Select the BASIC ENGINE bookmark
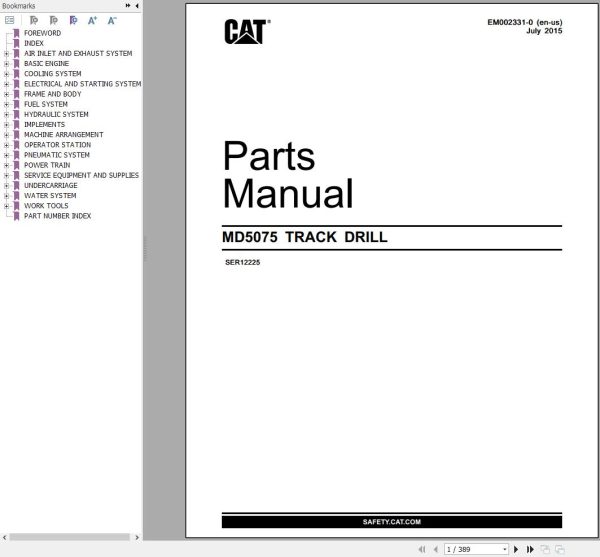The width and height of the screenshot is (600, 557). pos(46,64)
